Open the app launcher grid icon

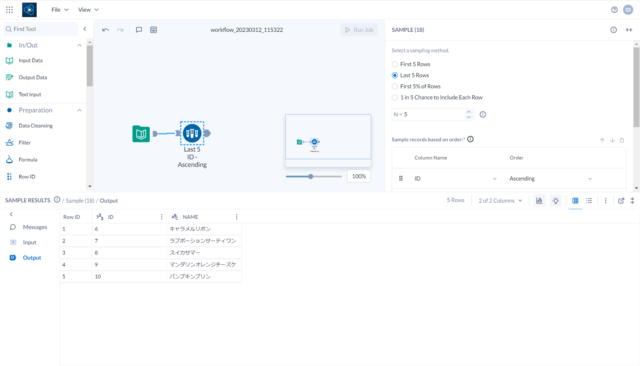[9, 9]
